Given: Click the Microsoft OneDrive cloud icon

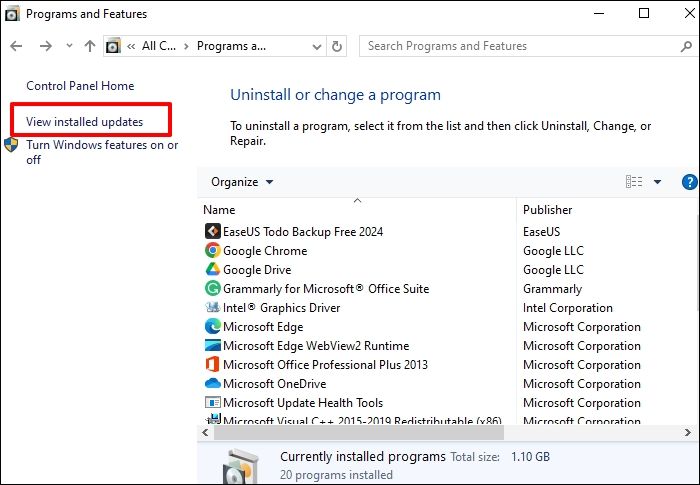Looking at the screenshot, I should click(212, 384).
